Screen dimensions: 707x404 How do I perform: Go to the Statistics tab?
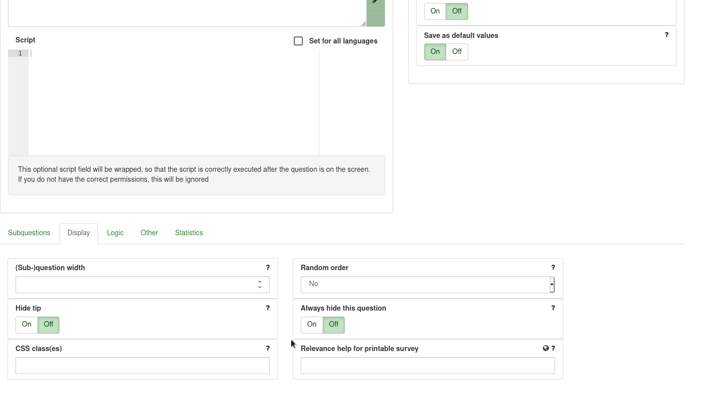tap(189, 233)
